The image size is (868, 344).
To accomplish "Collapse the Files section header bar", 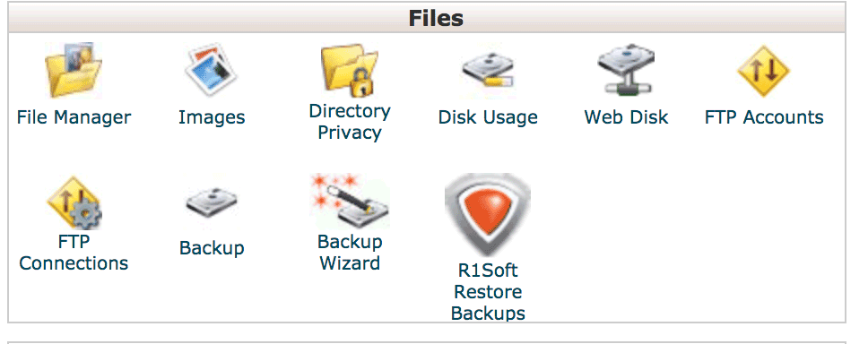I will (x=427, y=18).
